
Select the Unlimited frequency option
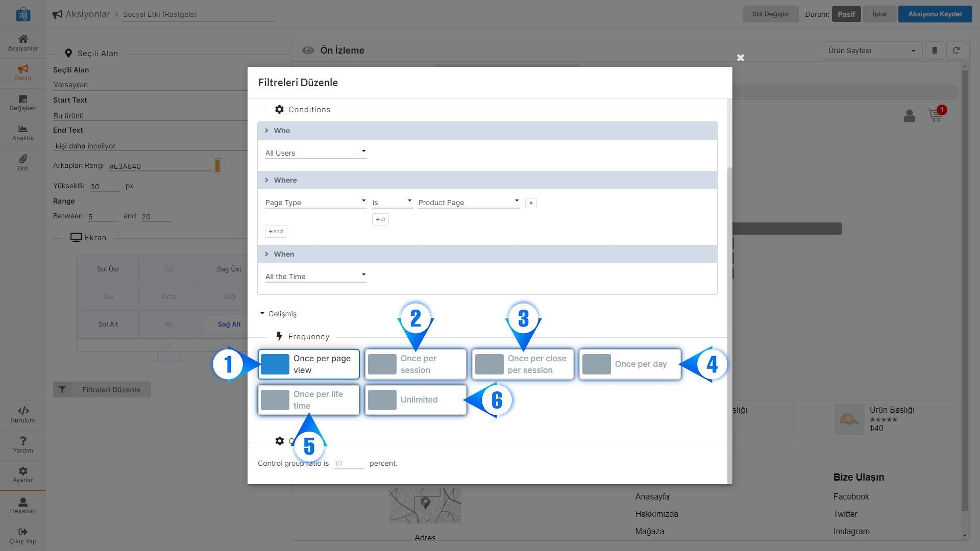(x=415, y=400)
